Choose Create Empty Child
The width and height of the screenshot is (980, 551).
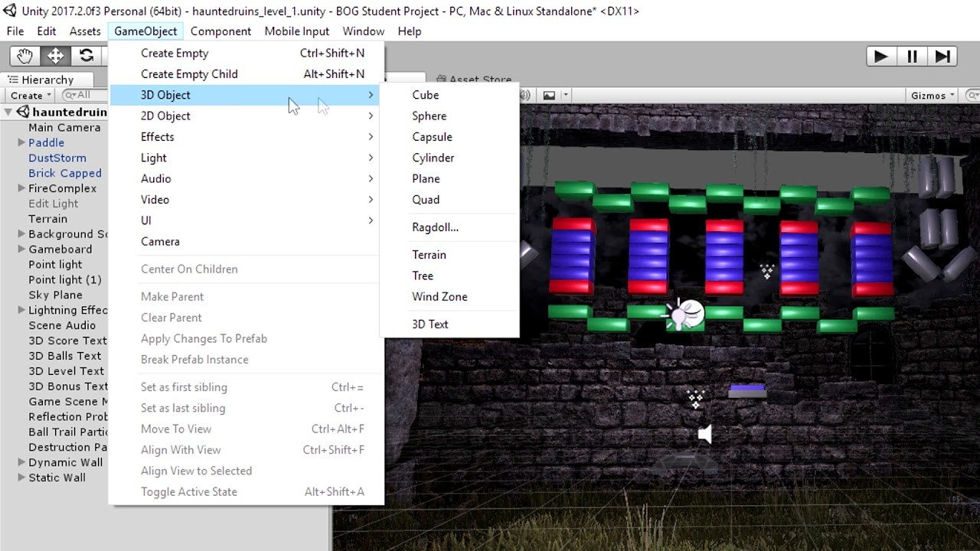pos(247,74)
